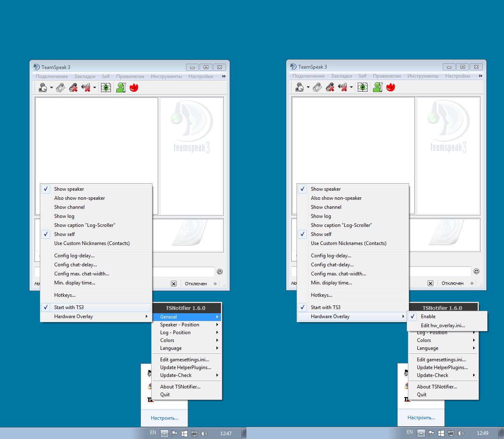Choose Quit in right TSNotifier menu
Viewport: 504px width, 439px height.
444,395
